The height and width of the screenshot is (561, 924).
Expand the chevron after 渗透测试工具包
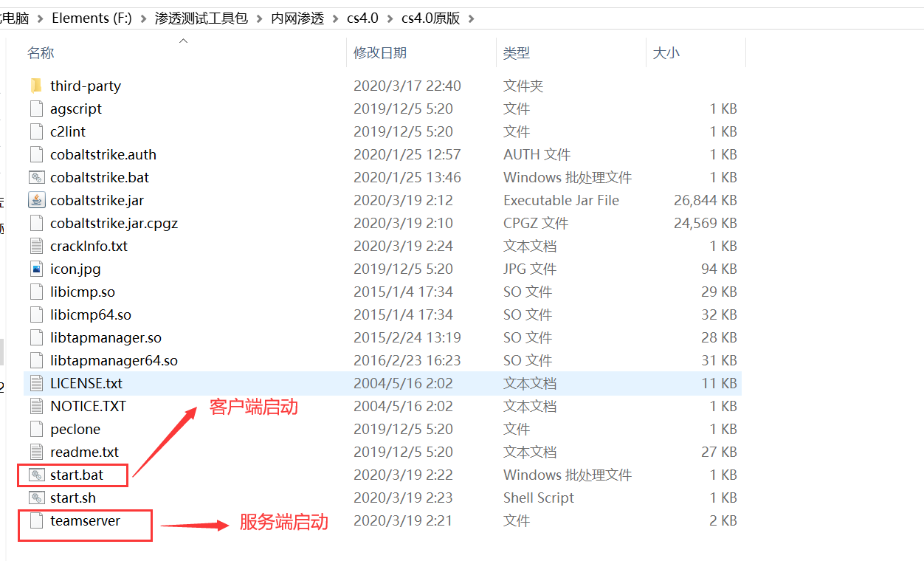[260, 18]
